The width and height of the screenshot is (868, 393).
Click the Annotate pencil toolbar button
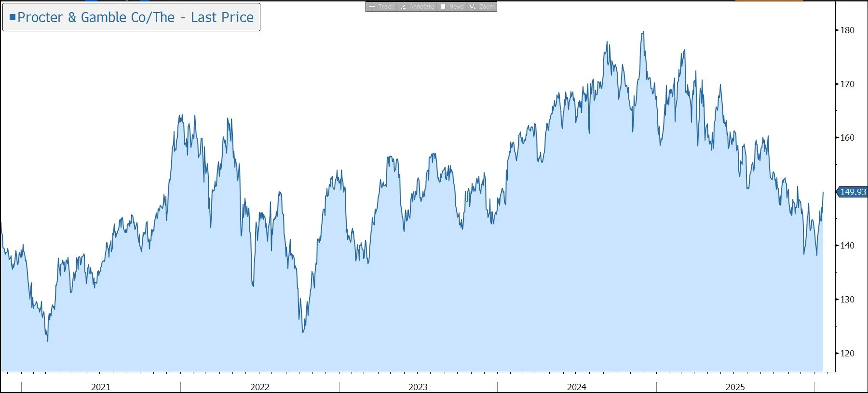pyautogui.click(x=417, y=7)
